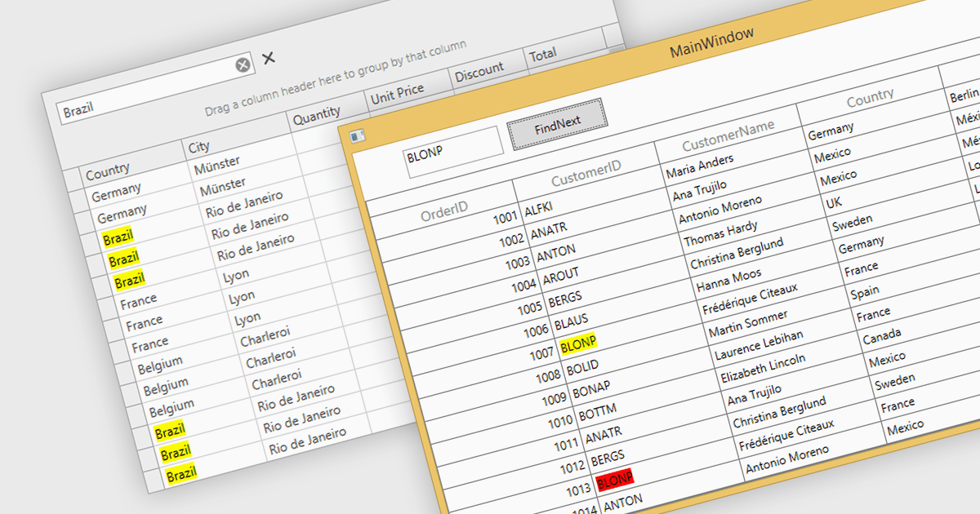980x514 pixels.
Task: Click the CustomerName column header
Action: pyautogui.click(x=727, y=136)
